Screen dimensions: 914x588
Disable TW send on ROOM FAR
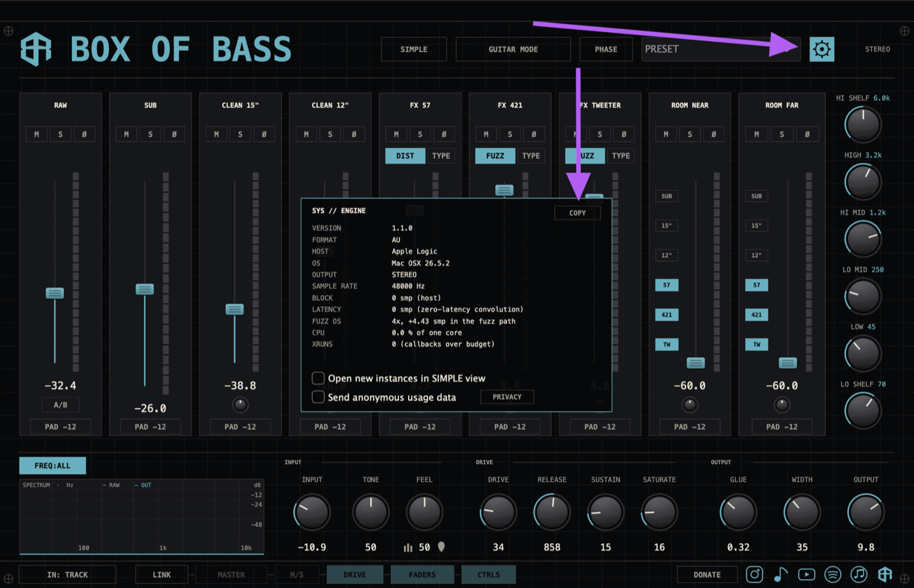[x=757, y=345]
